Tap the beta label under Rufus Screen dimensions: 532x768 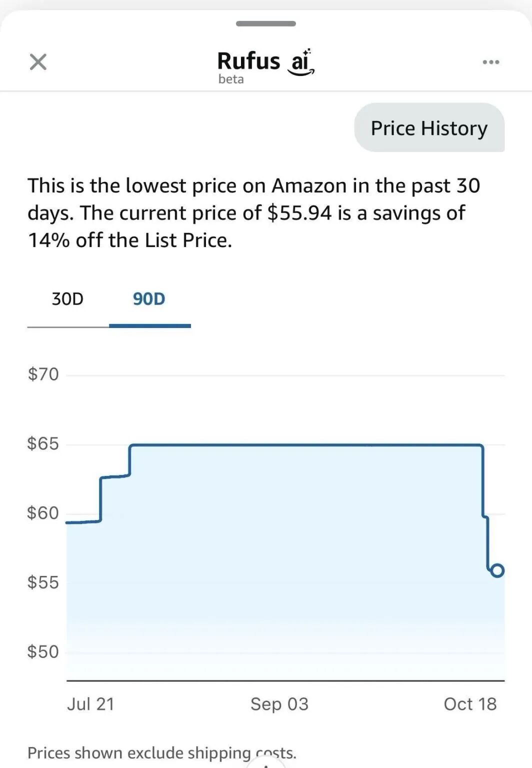tap(230, 78)
